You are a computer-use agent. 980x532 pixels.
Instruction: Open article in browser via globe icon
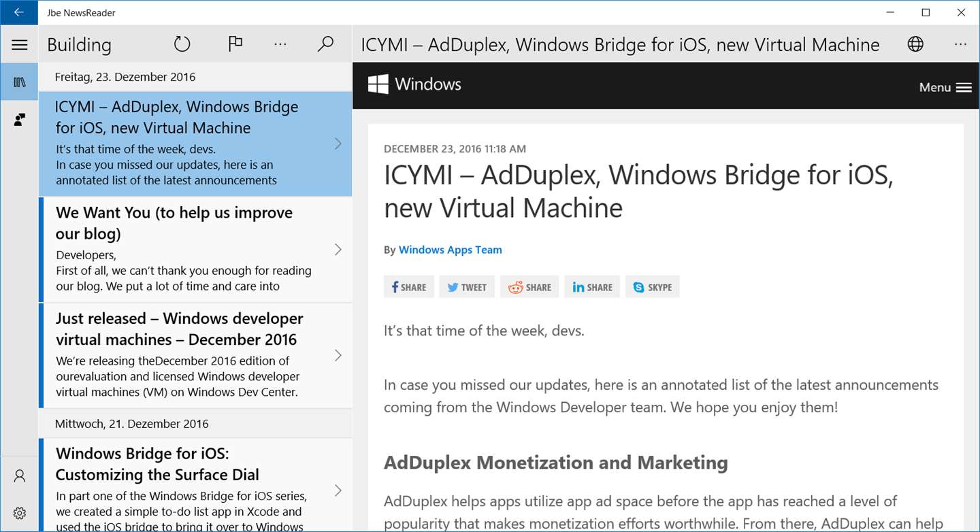[x=915, y=44]
